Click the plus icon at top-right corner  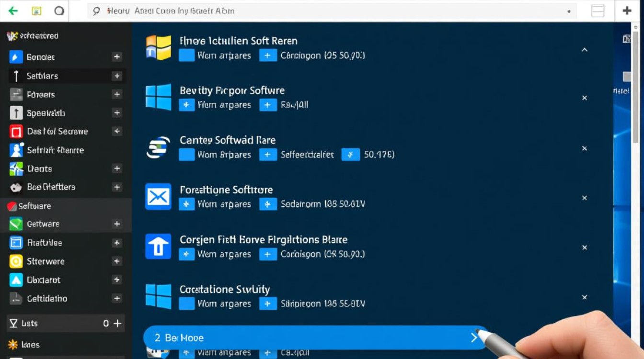627,11
